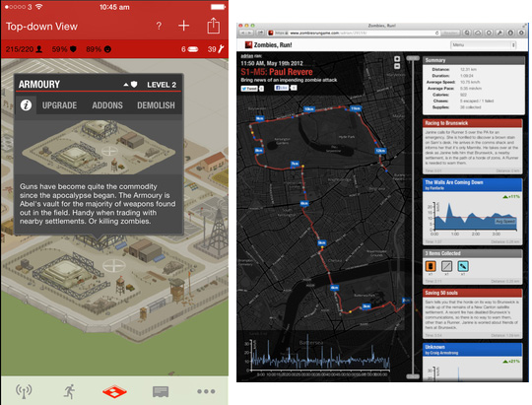Click the Summary panel header

pos(472,60)
